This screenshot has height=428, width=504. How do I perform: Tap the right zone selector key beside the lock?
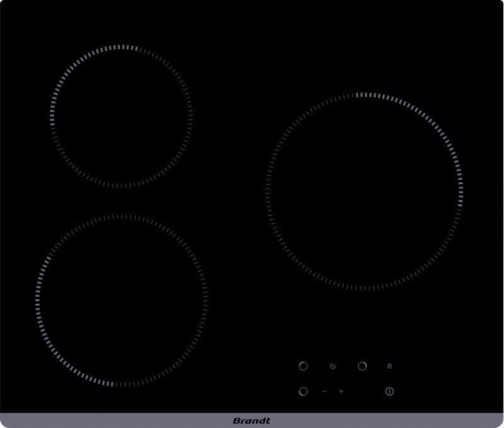362,366
